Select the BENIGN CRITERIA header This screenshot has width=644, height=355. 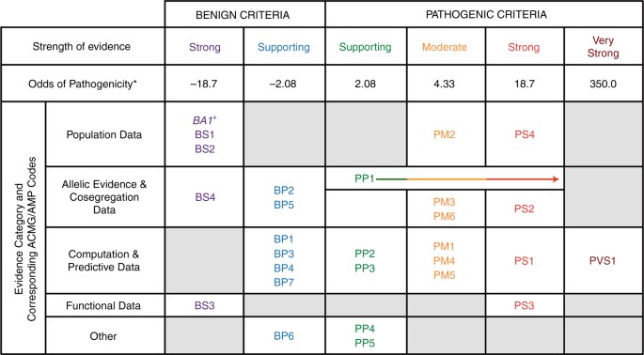(x=244, y=15)
